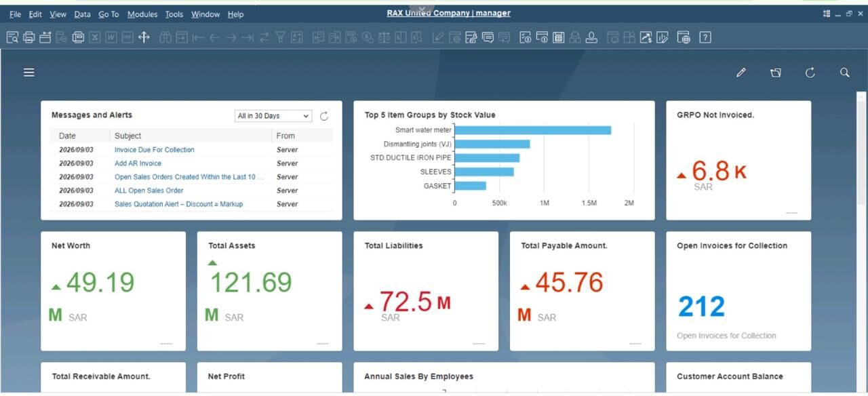Click the question mark help icon

[x=705, y=37]
